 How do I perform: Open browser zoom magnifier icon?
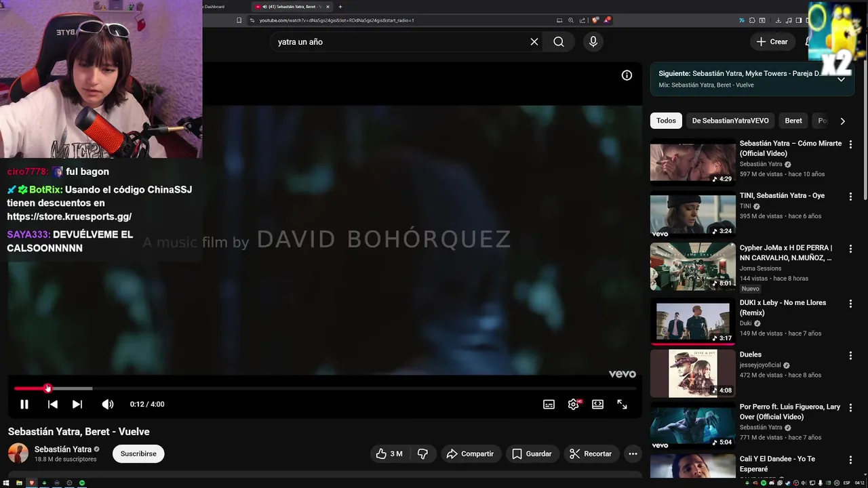(571, 20)
